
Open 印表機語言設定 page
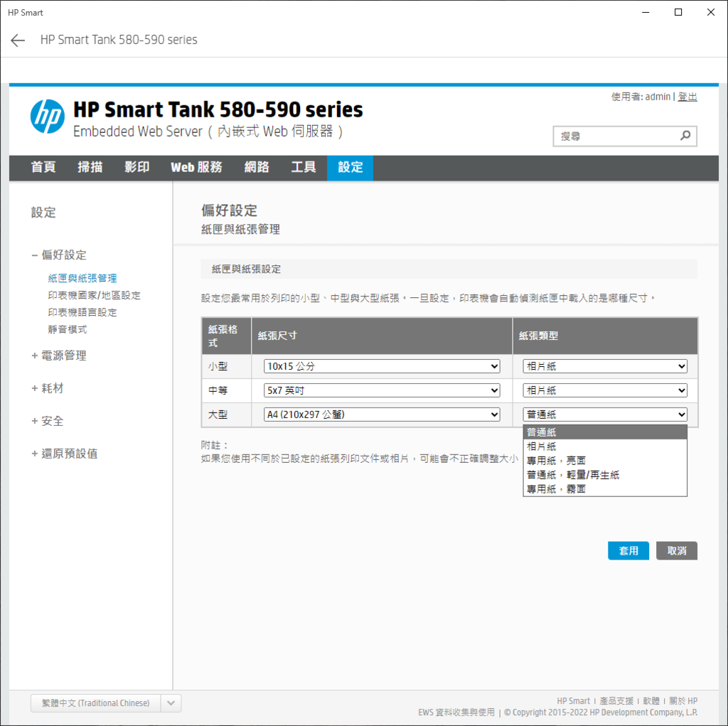pyautogui.click(x=82, y=312)
